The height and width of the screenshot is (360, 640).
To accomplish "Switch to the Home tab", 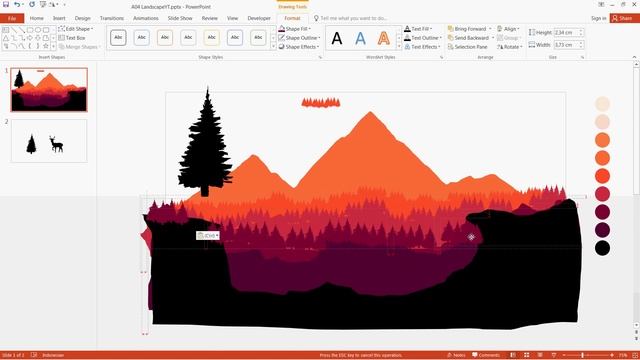I will tap(36, 18).
